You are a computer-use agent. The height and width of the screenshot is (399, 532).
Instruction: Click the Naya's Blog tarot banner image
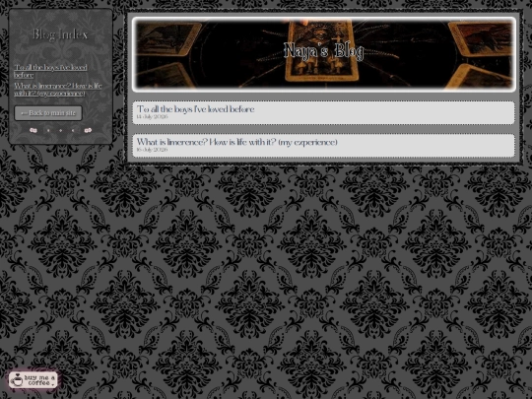(324, 54)
